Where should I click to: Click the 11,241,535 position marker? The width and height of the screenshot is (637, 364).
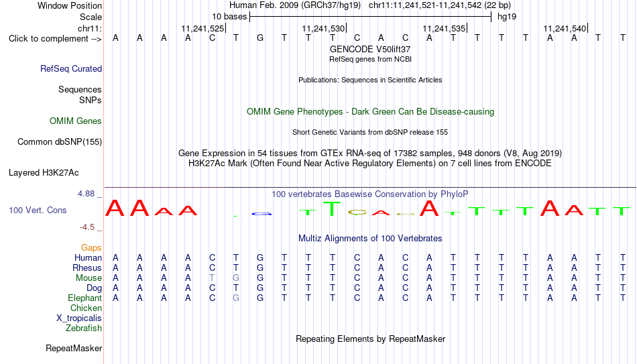coord(444,28)
